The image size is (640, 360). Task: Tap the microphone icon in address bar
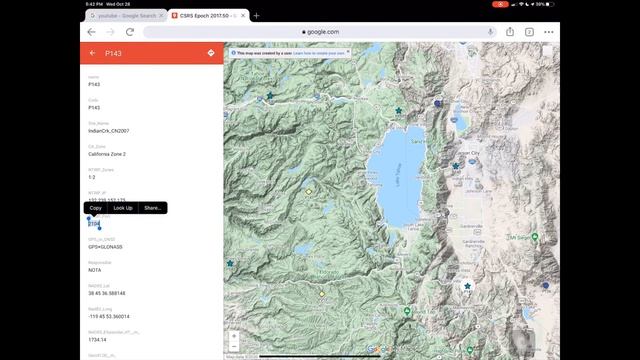(490, 32)
